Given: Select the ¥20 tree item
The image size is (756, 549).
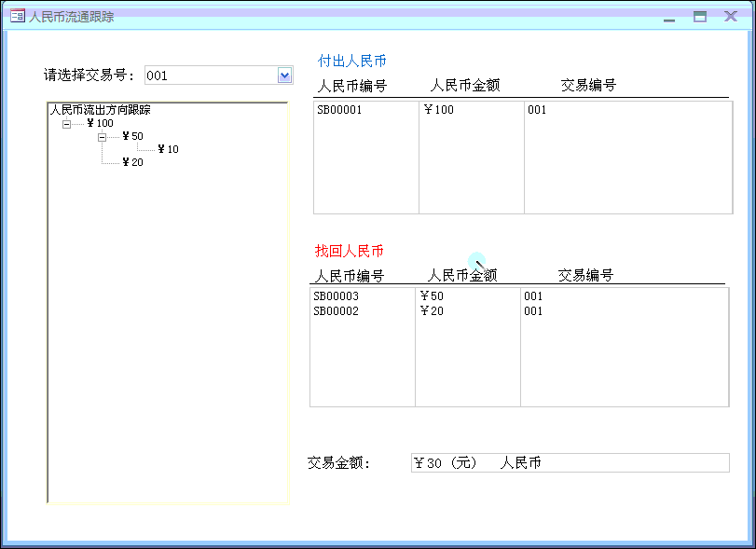Looking at the screenshot, I should click(x=132, y=162).
